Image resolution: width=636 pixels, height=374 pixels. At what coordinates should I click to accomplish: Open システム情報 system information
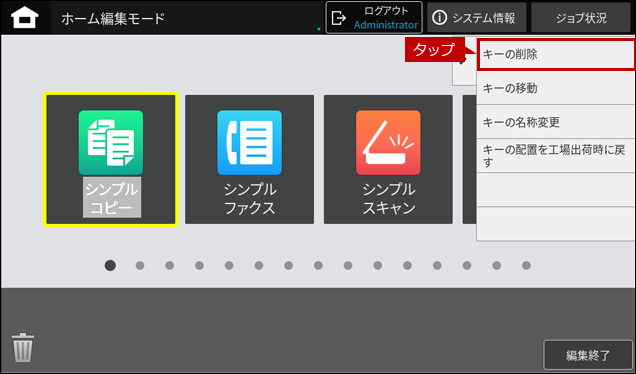point(477,18)
